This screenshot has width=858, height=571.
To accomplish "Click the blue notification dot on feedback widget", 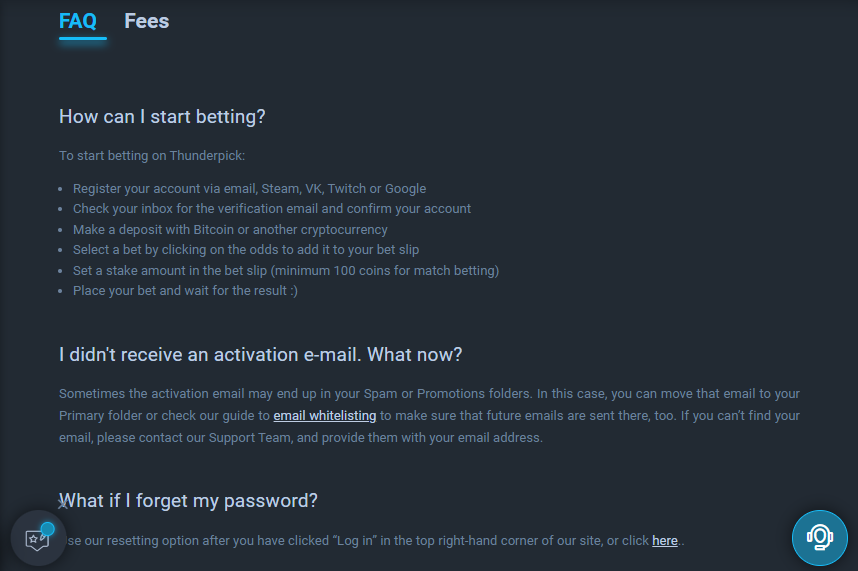I will pyautogui.click(x=48, y=529).
